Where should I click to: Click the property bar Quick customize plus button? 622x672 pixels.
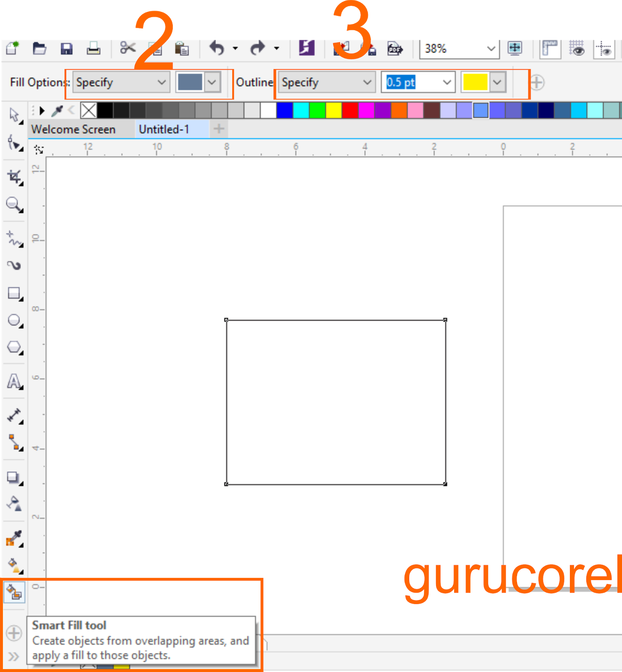tap(537, 83)
